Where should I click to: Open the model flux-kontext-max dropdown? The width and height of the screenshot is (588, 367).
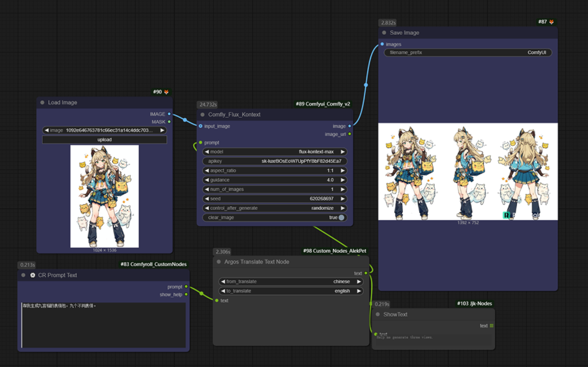[x=275, y=152]
